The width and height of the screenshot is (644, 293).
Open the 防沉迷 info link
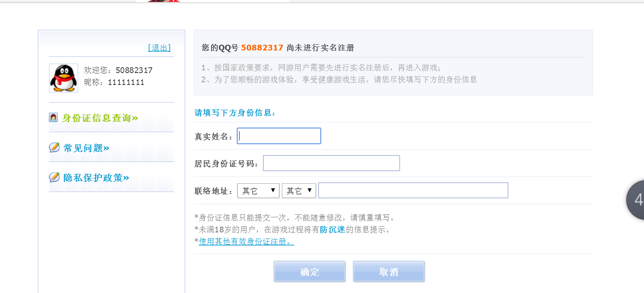pos(332,230)
